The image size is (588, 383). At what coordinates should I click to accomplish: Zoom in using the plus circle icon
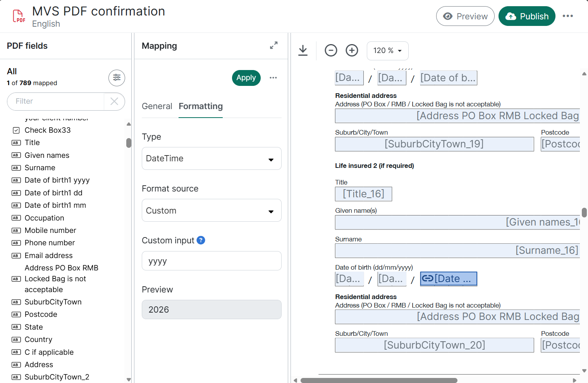pos(352,50)
